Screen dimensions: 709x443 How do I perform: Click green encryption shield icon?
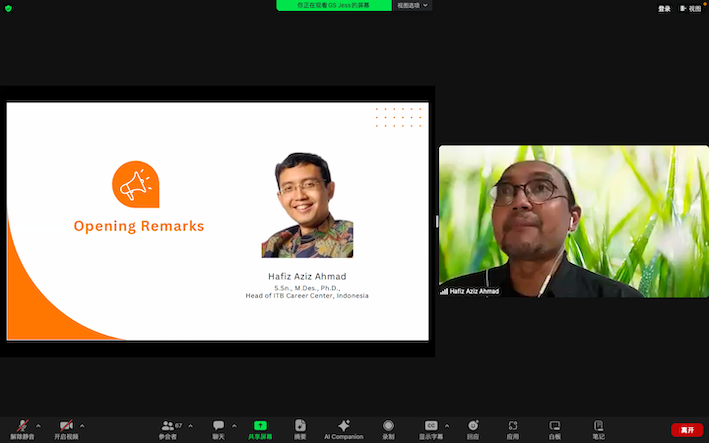click(8, 9)
